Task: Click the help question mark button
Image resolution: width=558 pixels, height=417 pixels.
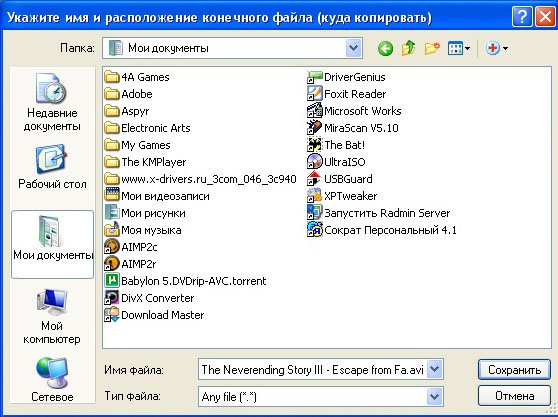Action: click(x=522, y=17)
